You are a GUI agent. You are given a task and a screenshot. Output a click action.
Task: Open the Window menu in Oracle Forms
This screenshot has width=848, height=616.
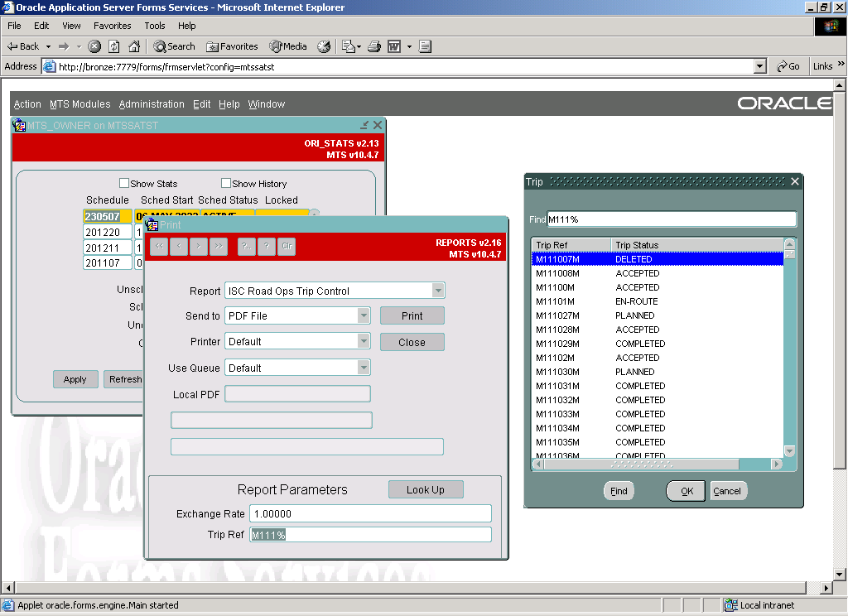click(x=266, y=103)
